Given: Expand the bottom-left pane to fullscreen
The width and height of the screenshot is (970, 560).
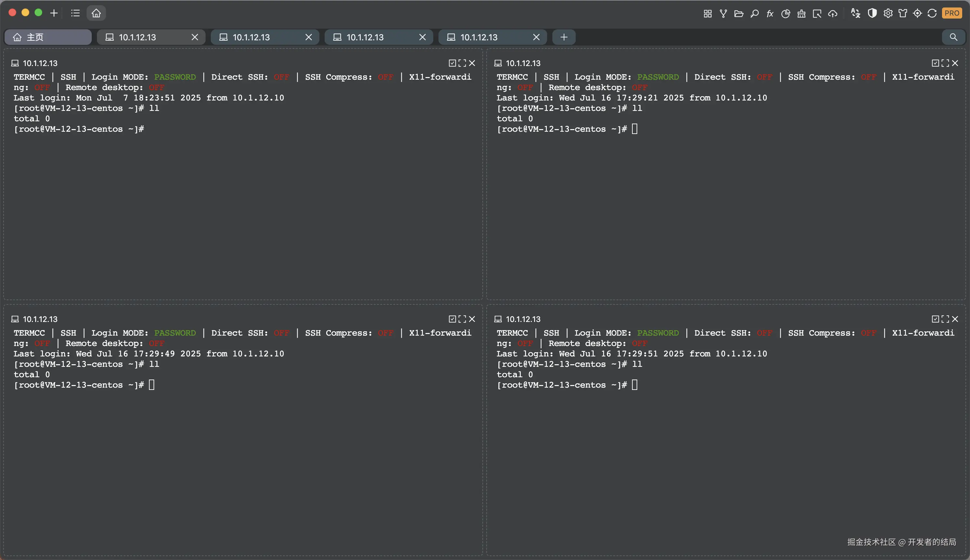Looking at the screenshot, I should pos(462,319).
